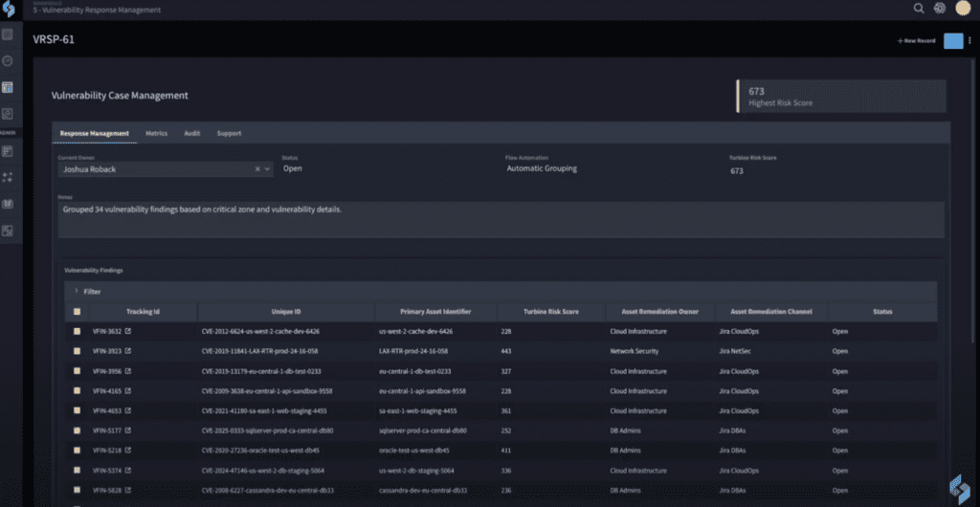
Task: Open VFIN-3632 record via its external link icon
Action: click(128, 331)
